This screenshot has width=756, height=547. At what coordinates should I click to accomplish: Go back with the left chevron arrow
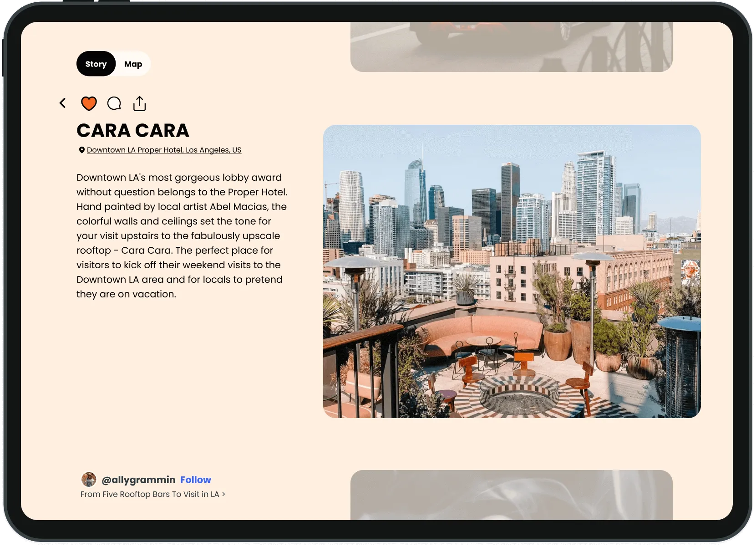[63, 103]
